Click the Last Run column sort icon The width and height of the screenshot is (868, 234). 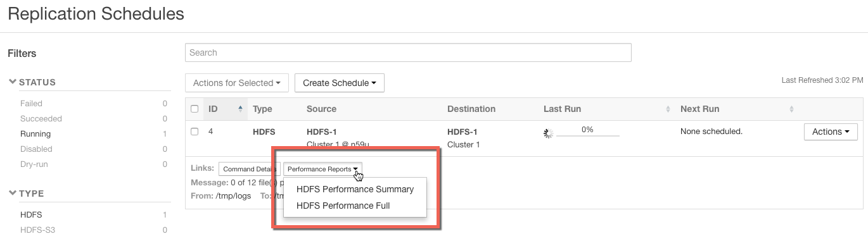click(x=668, y=109)
